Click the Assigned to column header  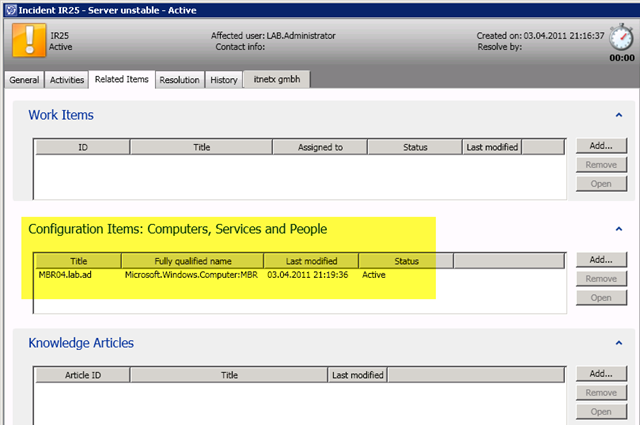coord(320,147)
